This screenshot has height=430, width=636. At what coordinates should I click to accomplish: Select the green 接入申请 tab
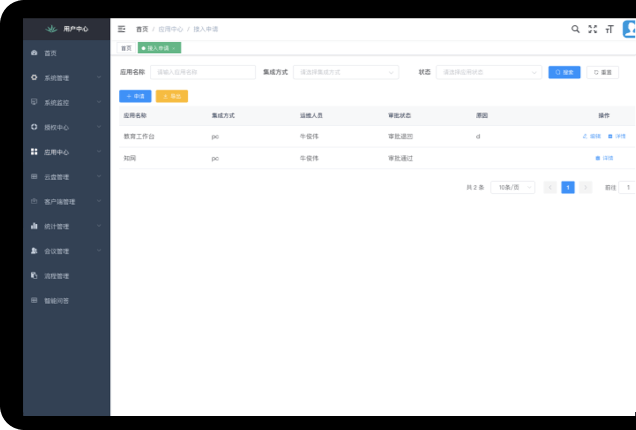click(x=157, y=48)
